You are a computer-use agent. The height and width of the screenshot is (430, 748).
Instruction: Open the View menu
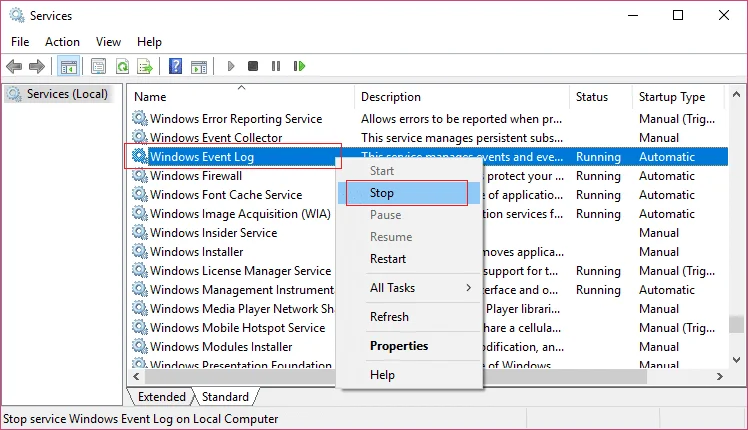pyautogui.click(x=108, y=42)
